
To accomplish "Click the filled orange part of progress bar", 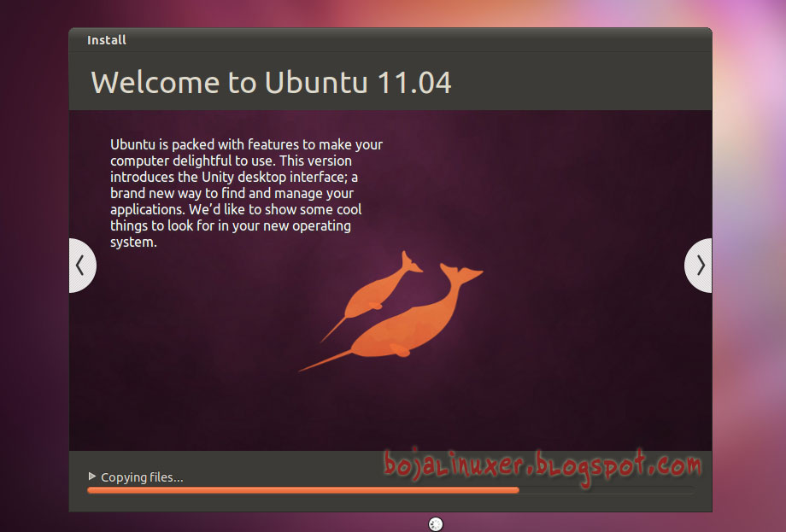I will coord(302,490).
